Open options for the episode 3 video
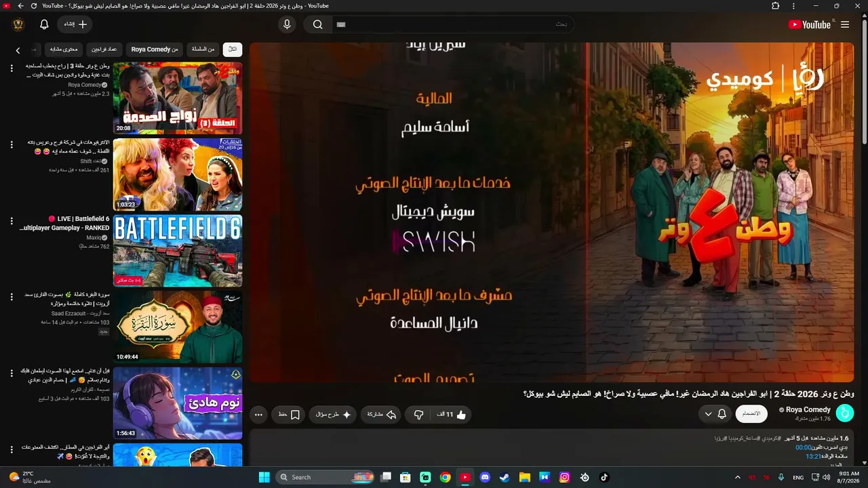The width and height of the screenshot is (868, 488). coord(12,68)
